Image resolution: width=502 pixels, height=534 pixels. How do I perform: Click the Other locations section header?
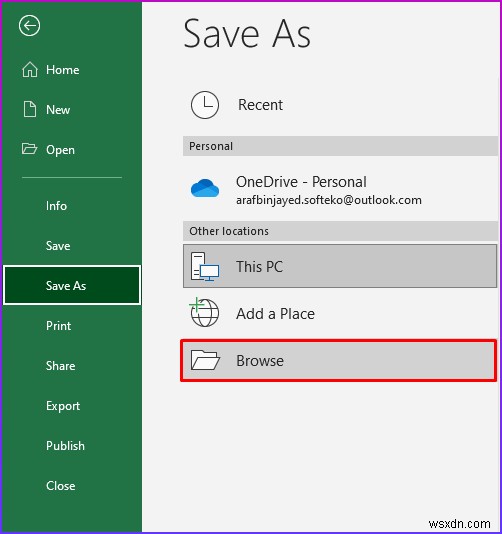340,231
